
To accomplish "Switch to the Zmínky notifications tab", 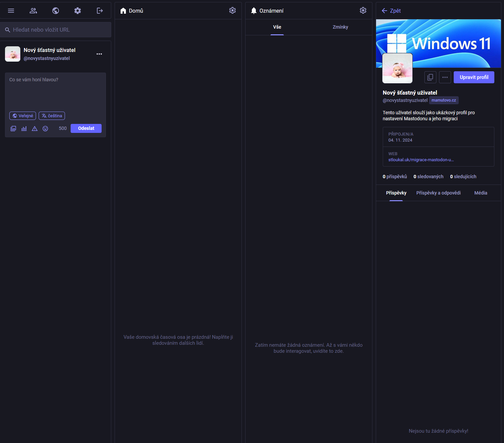I will click(x=340, y=27).
